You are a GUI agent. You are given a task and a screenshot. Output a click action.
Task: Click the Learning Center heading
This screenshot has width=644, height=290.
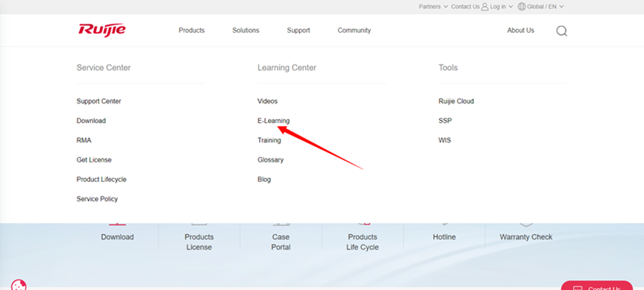pyautogui.click(x=287, y=68)
